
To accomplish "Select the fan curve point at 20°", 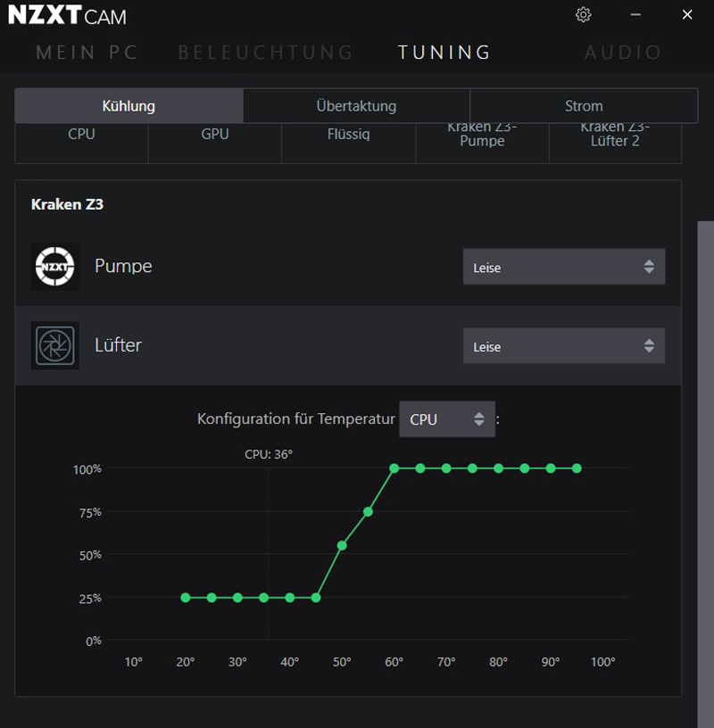I will click(186, 598).
